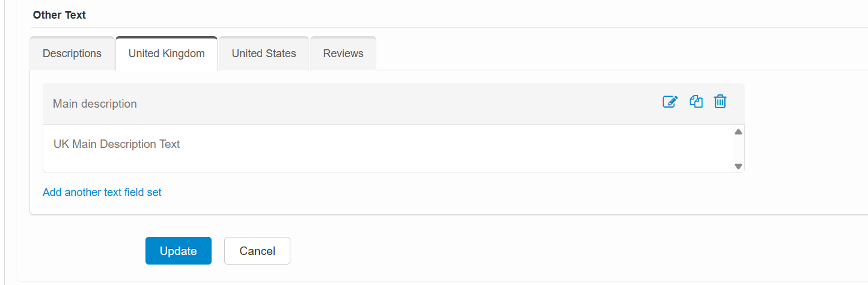Switch to the Descriptions tab
This screenshot has width=868, height=285.
click(72, 54)
